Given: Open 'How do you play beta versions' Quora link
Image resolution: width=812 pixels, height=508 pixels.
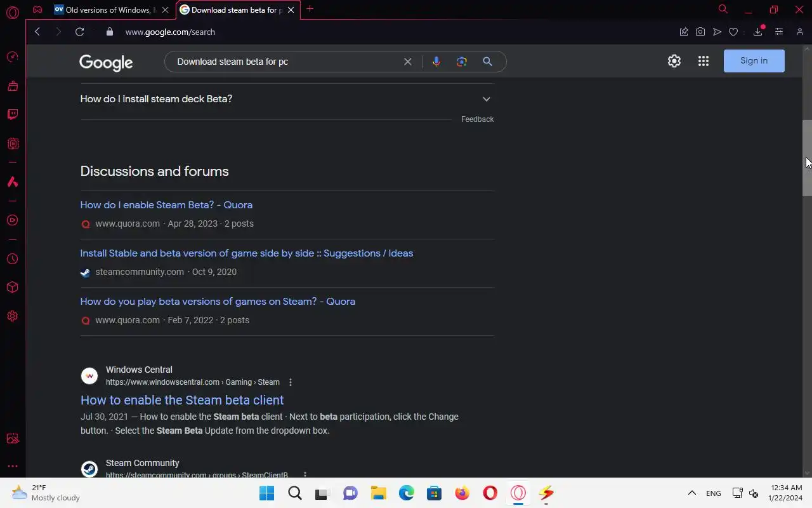Looking at the screenshot, I should 218,302.
